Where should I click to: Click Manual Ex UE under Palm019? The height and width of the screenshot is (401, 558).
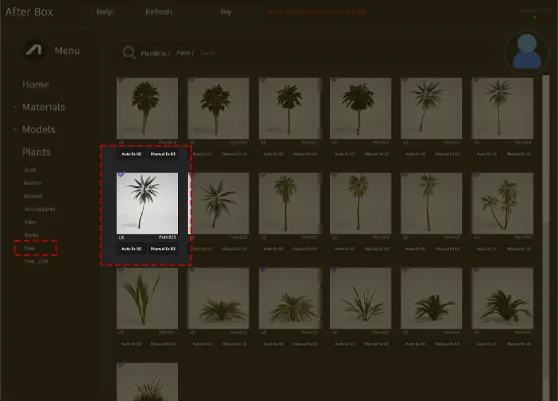pyautogui.click(x=163, y=154)
